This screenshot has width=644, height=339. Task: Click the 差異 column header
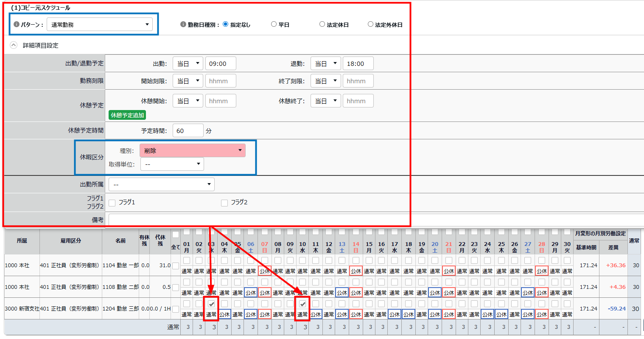613,247
